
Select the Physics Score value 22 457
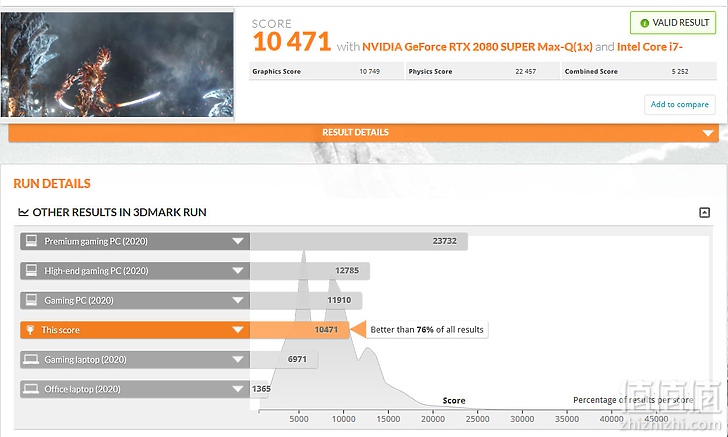point(526,72)
